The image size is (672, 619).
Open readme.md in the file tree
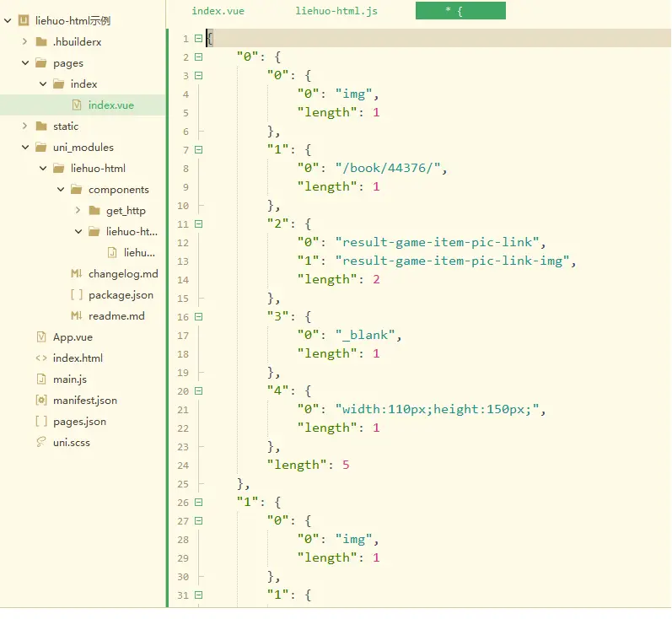(116, 316)
